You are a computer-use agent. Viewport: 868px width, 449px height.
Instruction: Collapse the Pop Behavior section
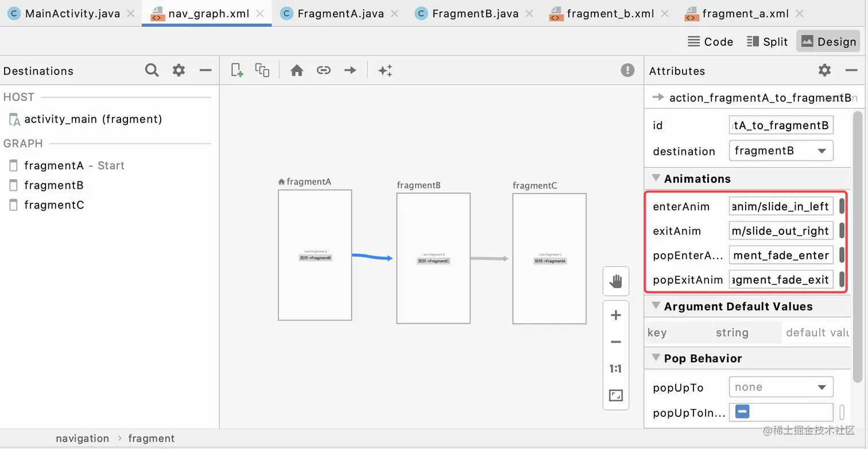656,358
